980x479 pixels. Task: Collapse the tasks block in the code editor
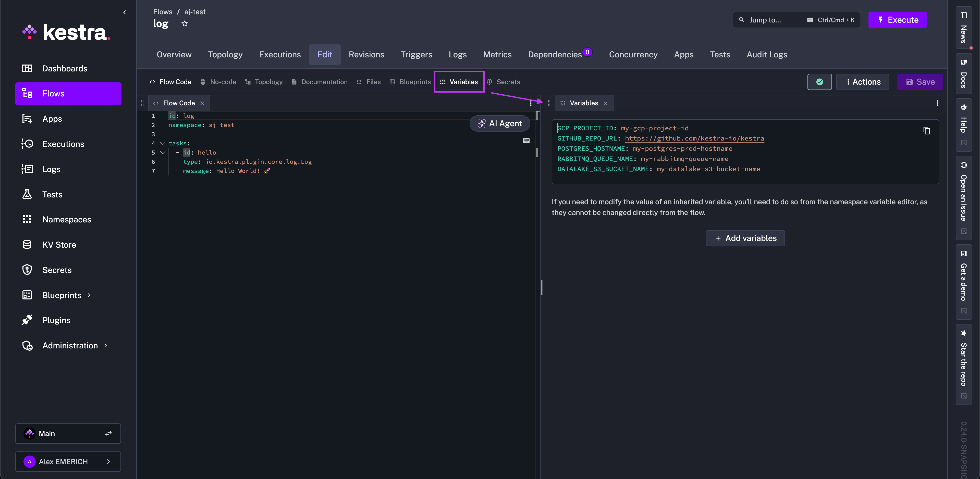pyautogui.click(x=163, y=143)
